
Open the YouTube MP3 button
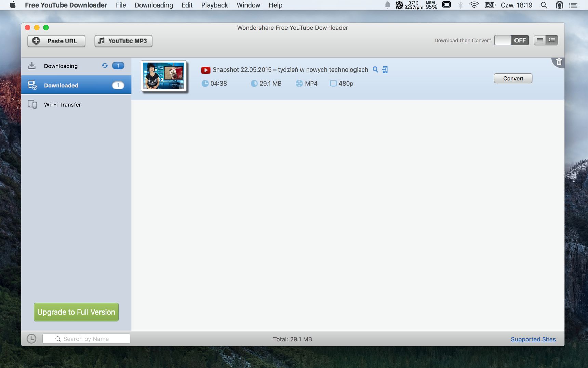click(123, 41)
